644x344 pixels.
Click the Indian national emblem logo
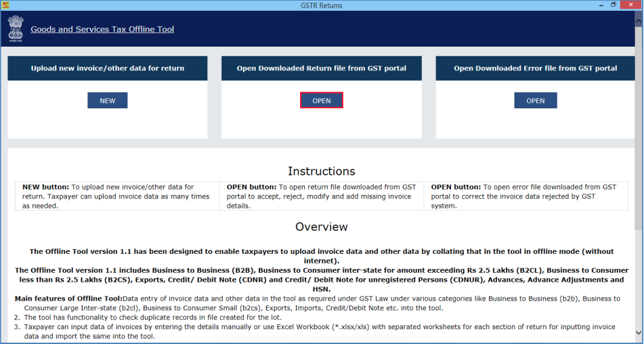click(x=16, y=28)
